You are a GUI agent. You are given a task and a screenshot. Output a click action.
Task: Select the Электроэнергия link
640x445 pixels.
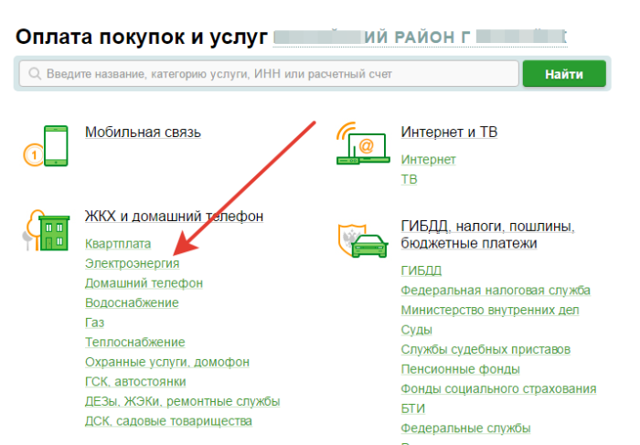click(x=132, y=263)
